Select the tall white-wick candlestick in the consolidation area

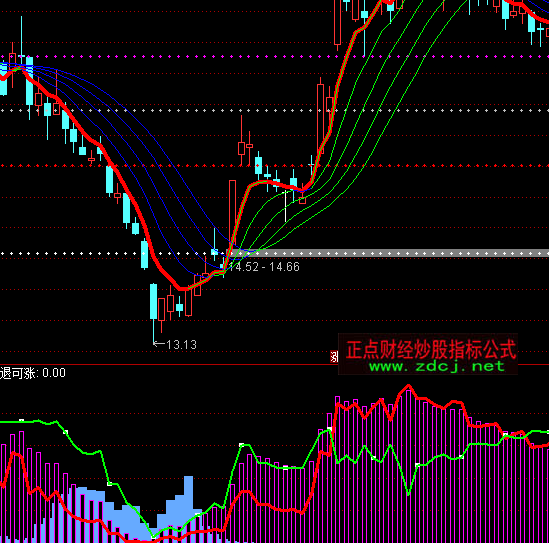tap(285, 206)
